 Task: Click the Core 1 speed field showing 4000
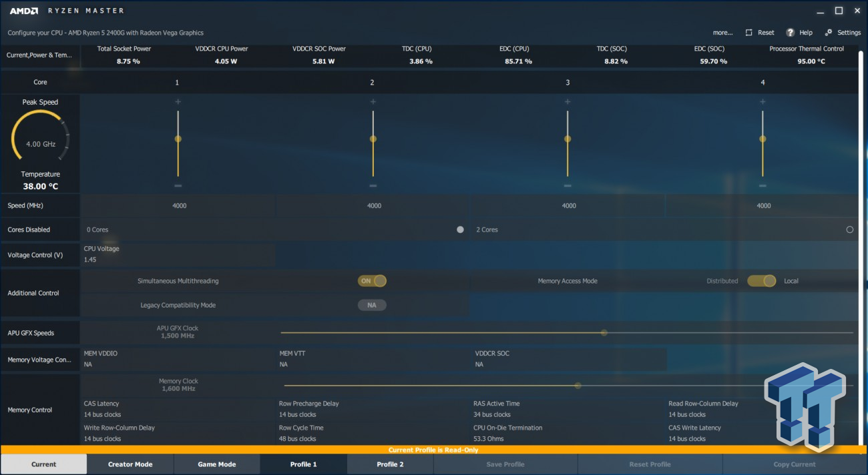[178, 205]
